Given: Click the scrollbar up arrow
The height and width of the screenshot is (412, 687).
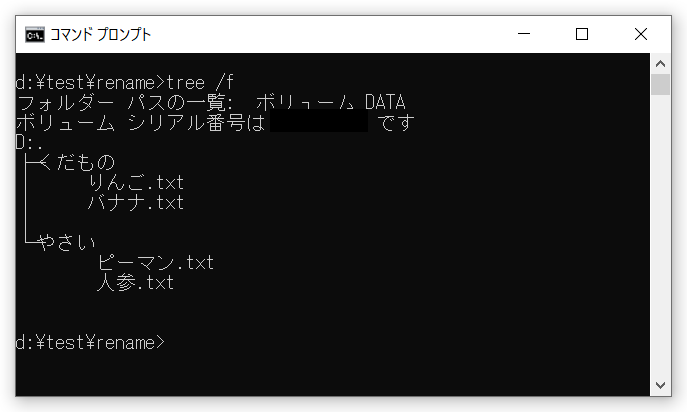Looking at the screenshot, I should coord(660,64).
